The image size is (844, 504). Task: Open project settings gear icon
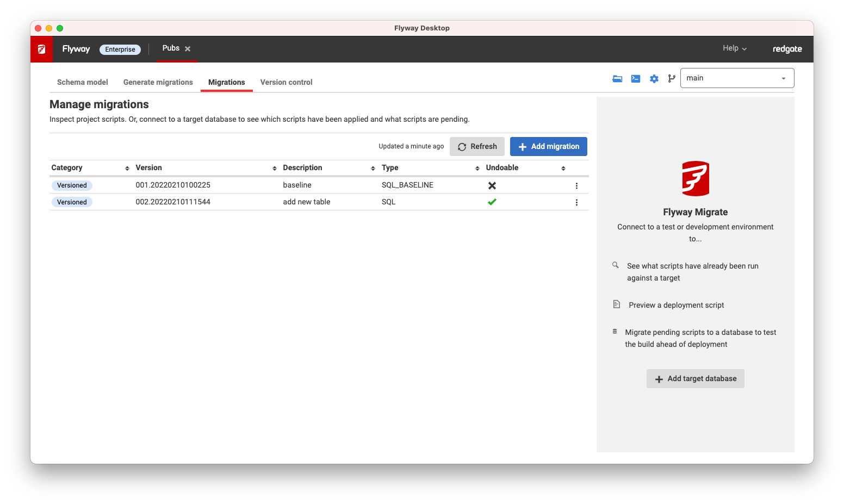[x=654, y=79]
